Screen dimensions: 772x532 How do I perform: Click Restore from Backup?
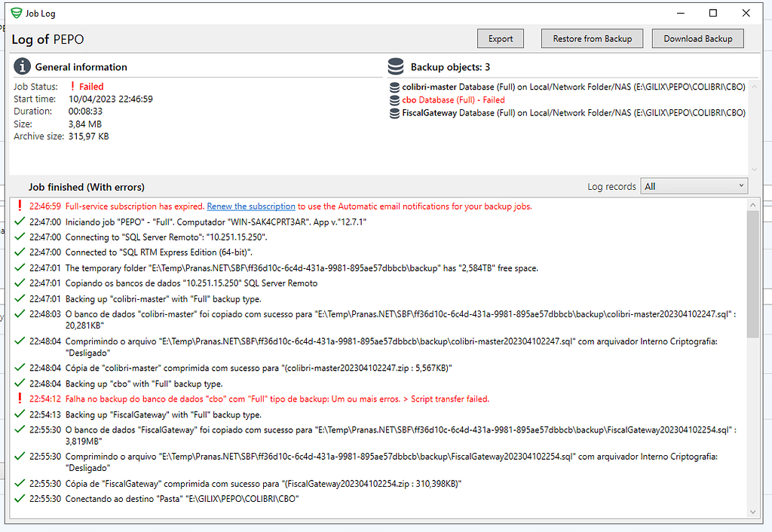click(592, 38)
